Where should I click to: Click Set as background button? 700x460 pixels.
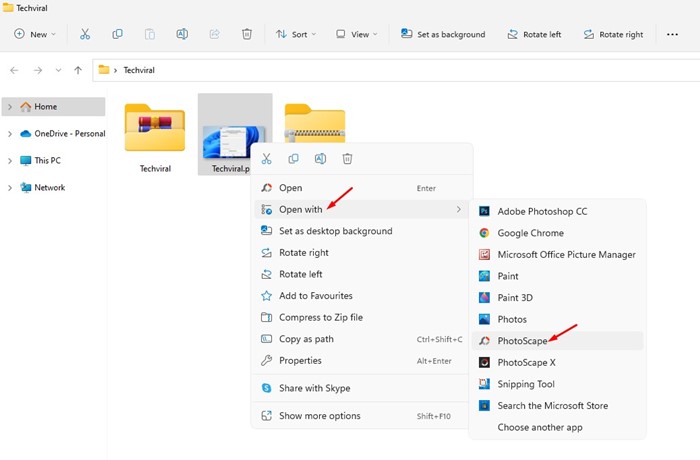point(443,34)
